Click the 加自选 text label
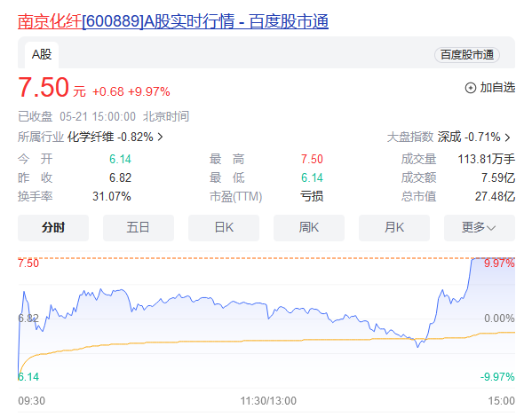 tap(497, 88)
